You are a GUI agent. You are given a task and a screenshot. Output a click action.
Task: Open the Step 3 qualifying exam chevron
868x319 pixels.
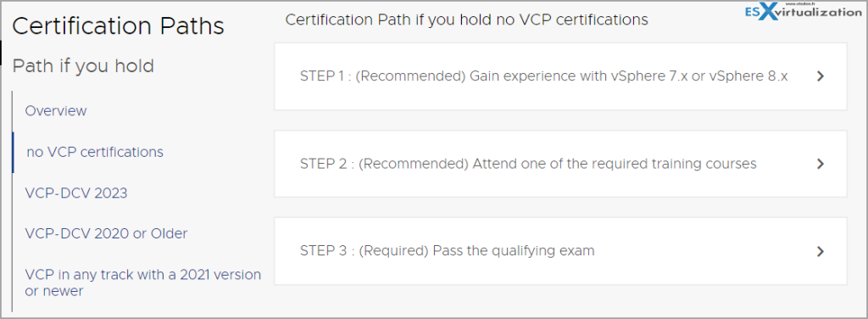(x=821, y=251)
